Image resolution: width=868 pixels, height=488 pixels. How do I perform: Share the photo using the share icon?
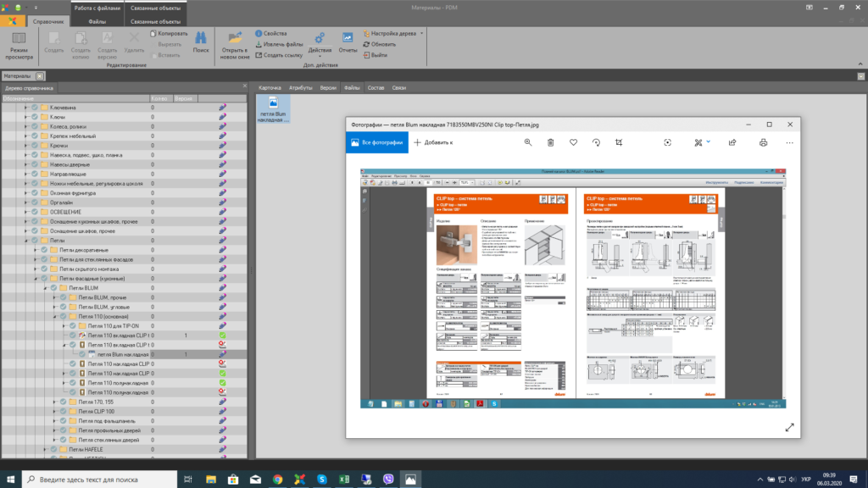[x=732, y=142]
